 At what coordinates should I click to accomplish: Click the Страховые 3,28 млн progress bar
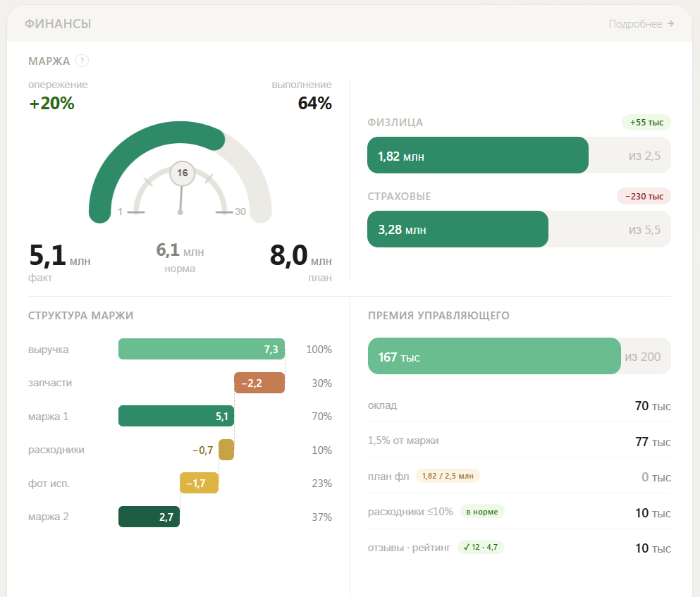[519, 229]
